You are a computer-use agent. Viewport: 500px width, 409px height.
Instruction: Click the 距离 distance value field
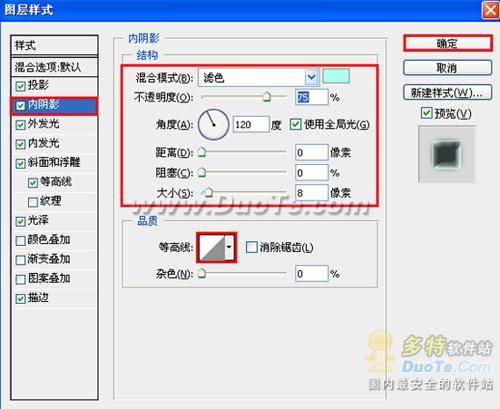click(312, 152)
